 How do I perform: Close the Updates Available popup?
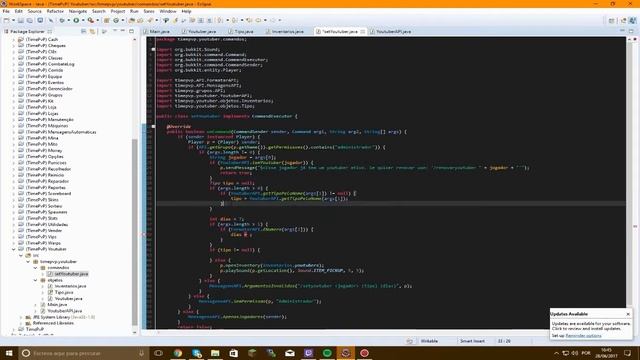tap(628, 314)
